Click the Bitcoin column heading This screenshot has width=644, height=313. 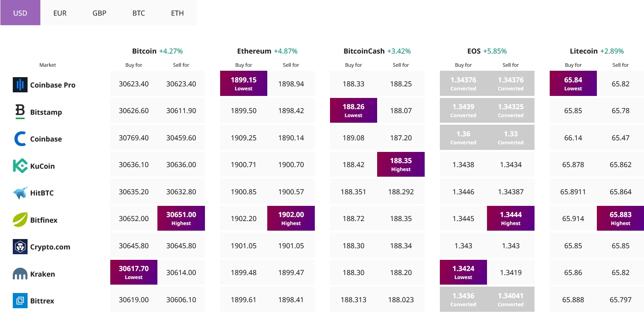pos(144,51)
